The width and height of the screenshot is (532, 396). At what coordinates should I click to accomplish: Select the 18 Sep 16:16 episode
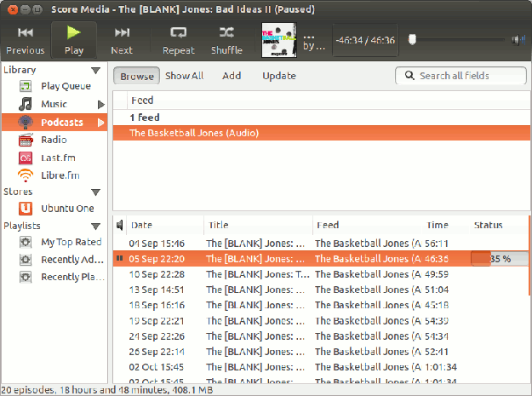click(321, 305)
